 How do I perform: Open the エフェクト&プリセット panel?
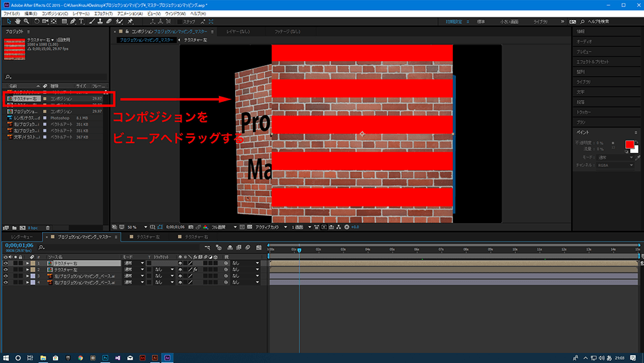(x=591, y=61)
